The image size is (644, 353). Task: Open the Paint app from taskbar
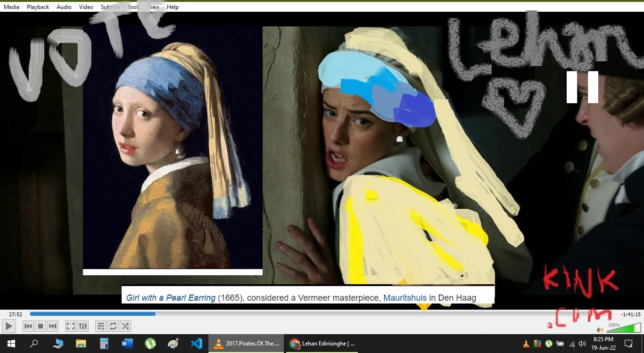[x=173, y=344]
